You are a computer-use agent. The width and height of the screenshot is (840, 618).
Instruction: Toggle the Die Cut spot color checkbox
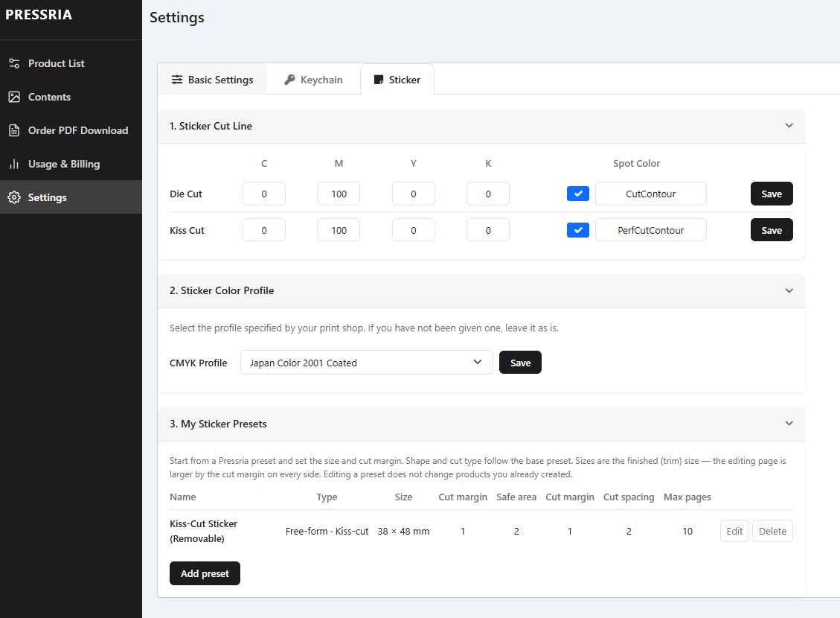point(578,194)
